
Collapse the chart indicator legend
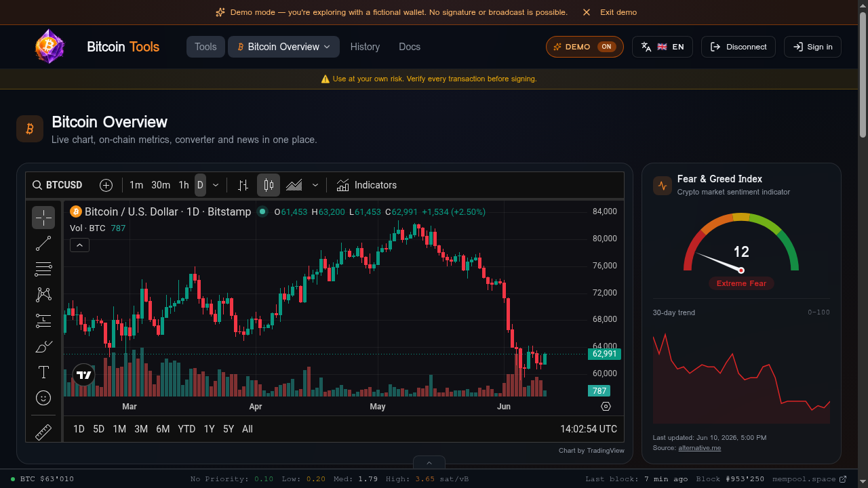pos(79,245)
